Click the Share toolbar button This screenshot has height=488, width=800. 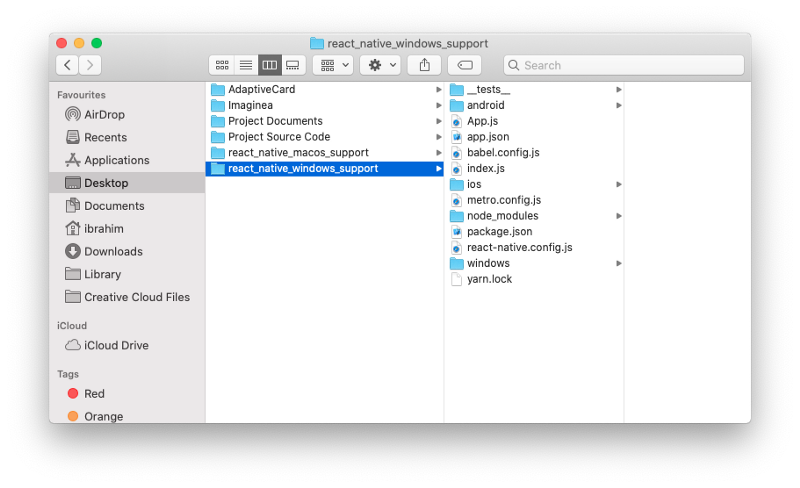pos(424,65)
